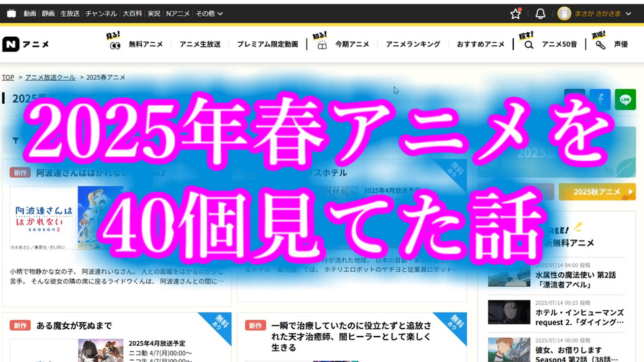Go to おすすめアニメ section
Screen dimensions: 644x362
tap(480, 44)
